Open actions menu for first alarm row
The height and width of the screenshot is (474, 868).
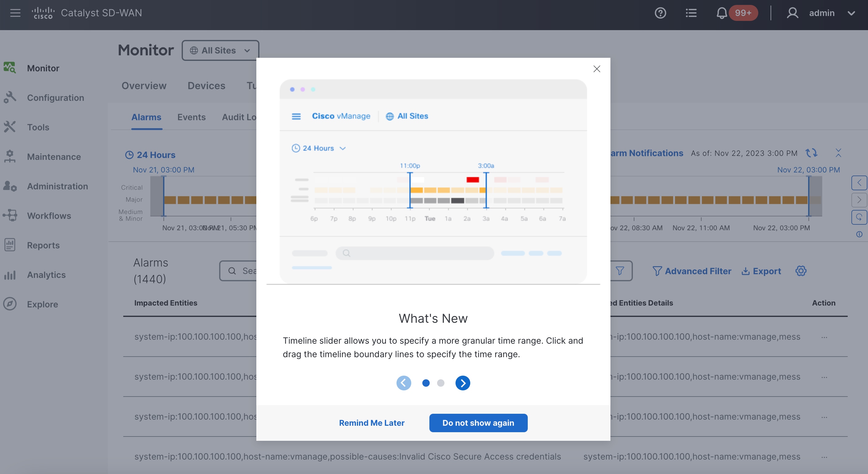[824, 337]
